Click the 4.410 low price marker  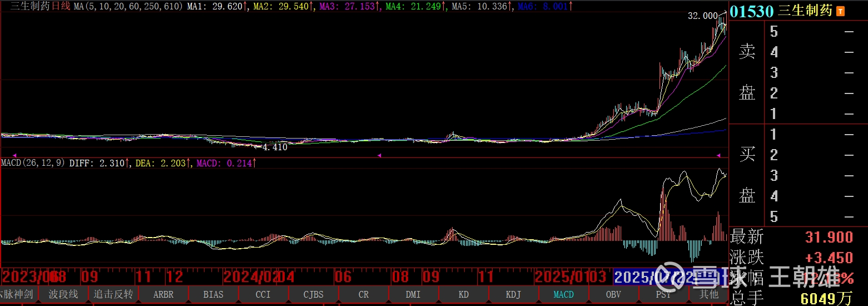275,147
